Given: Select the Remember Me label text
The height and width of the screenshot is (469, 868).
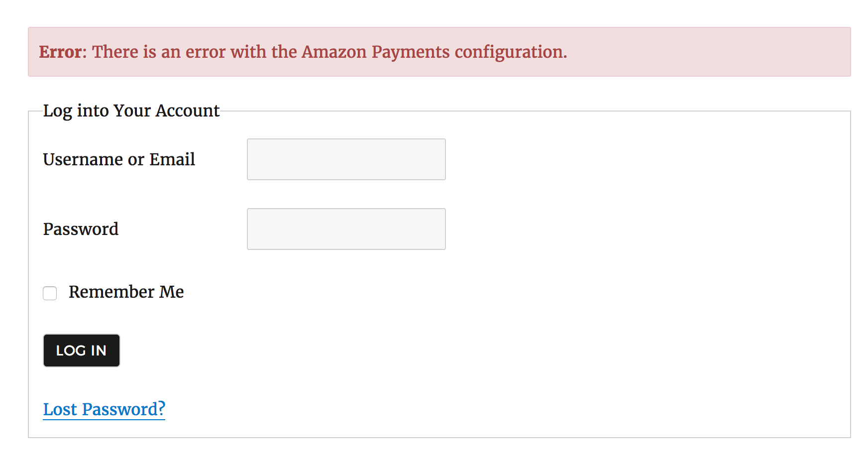Looking at the screenshot, I should pyautogui.click(x=126, y=292).
